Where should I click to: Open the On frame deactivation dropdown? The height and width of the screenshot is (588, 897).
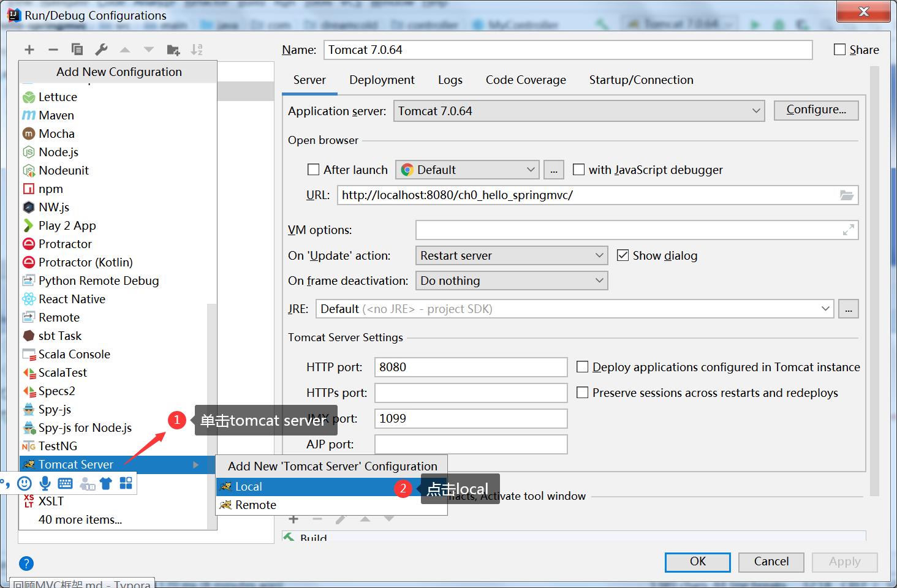tap(512, 281)
